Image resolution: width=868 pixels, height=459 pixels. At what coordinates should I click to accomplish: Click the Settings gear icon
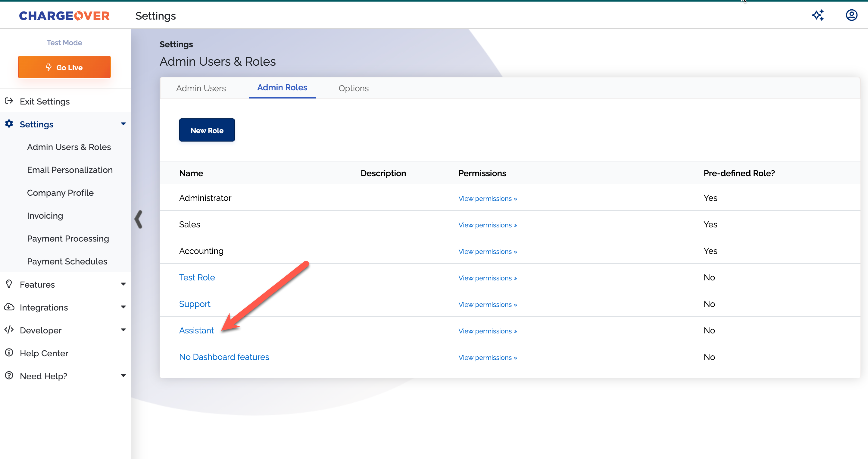(9, 124)
